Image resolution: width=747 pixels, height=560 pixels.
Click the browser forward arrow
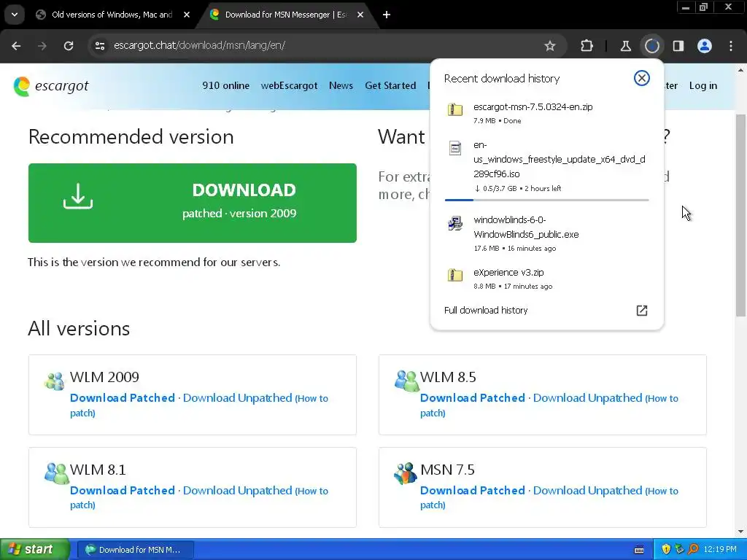tap(42, 46)
